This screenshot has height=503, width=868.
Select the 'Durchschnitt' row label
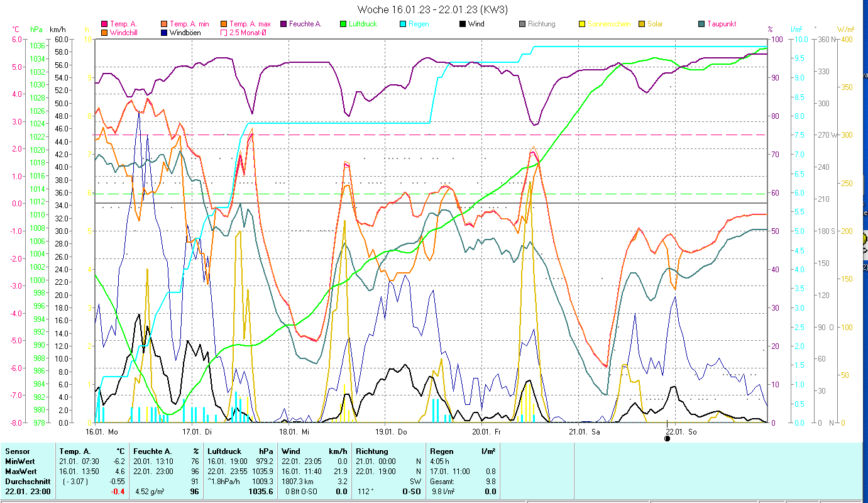pos(26,482)
